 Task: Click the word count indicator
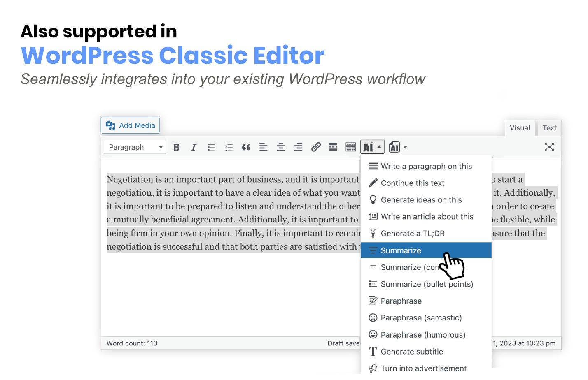(132, 343)
